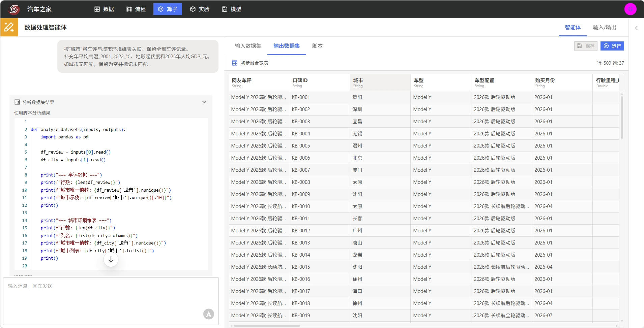Click the 运行 button
644x328 pixels.
(612, 46)
